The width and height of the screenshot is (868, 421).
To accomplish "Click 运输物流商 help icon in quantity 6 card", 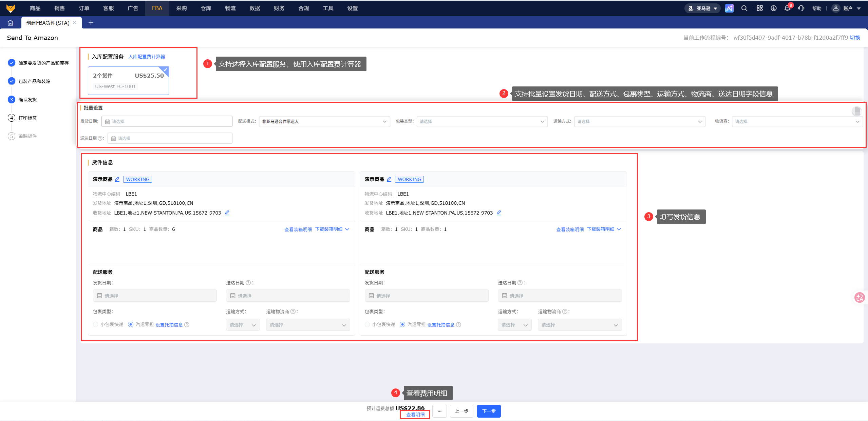I will [x=293, y=312].
